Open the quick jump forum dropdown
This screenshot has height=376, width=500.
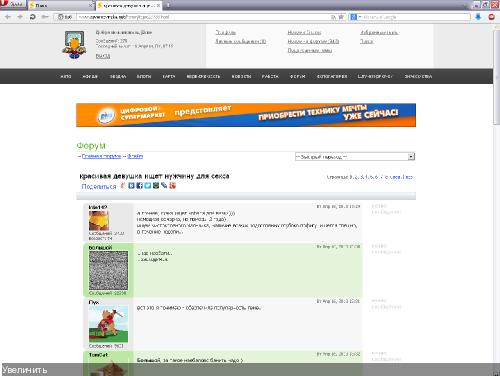click(x=355, y=156)
